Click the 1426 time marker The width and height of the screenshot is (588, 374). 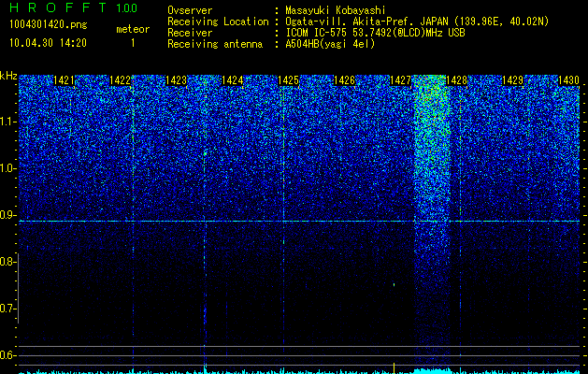[344, 80]
